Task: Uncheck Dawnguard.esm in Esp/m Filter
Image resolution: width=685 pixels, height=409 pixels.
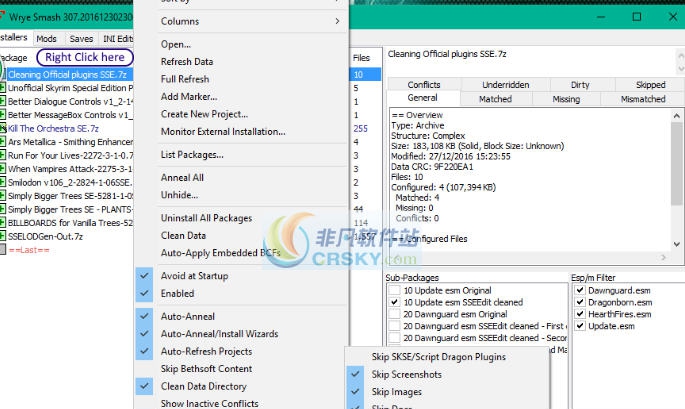Action: click(580, 290)
